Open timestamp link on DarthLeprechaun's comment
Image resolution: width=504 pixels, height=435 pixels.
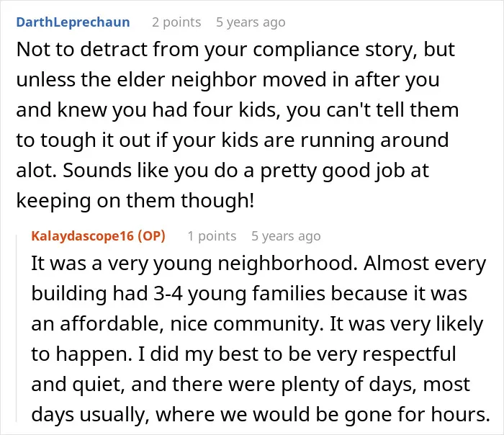[x=251, y=22]
